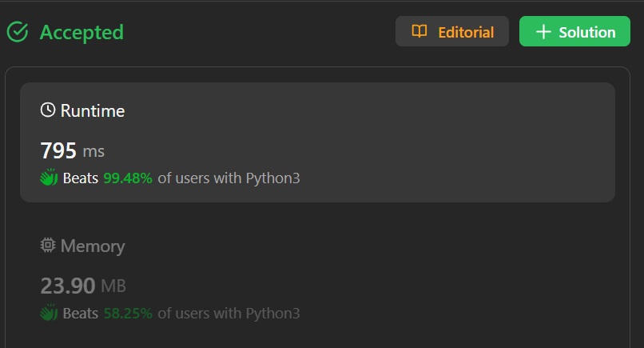Click the Accepted status text
Image resolution: width=644 pixels, height=348 pixels.
(81, 32)
